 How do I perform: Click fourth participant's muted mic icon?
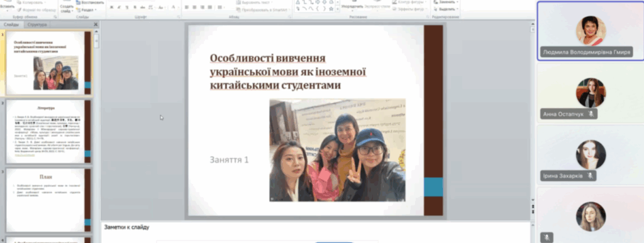tap(547, 237)
